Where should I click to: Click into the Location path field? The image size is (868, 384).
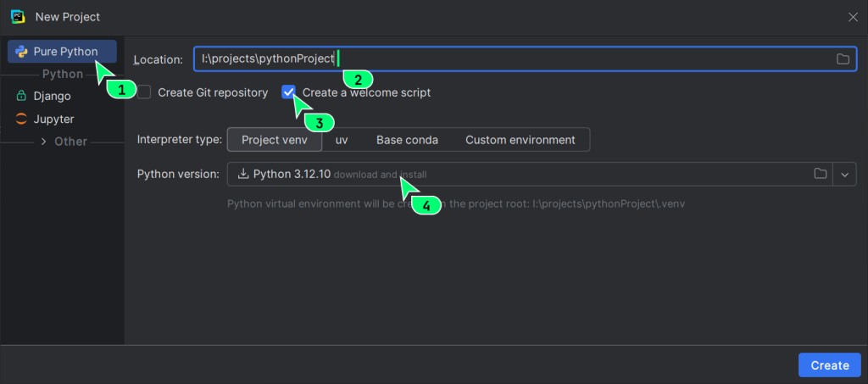pos(509,58)
